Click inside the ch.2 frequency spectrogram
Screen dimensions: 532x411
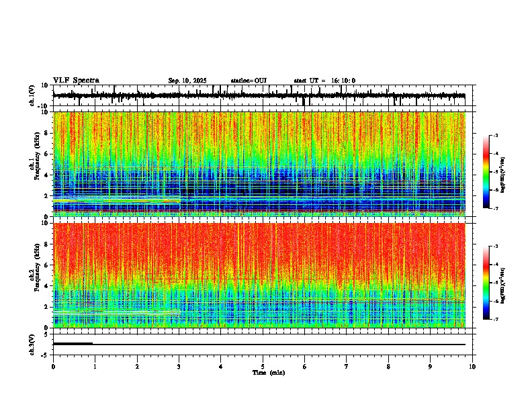[259, 275]
